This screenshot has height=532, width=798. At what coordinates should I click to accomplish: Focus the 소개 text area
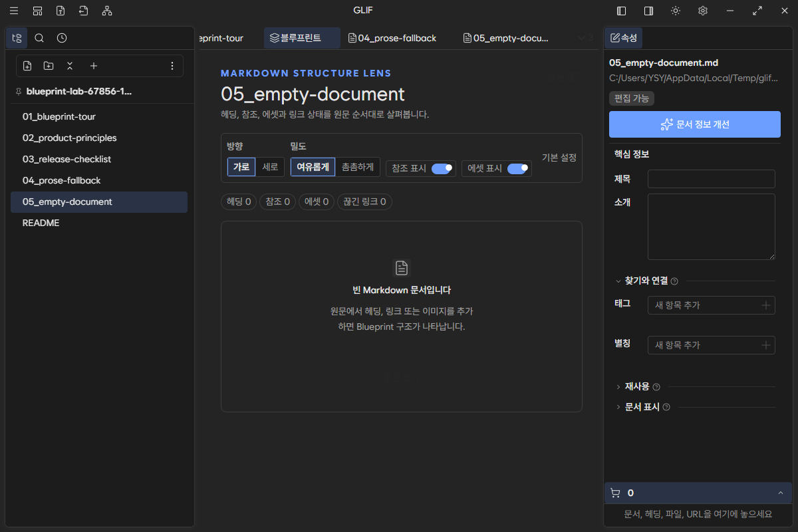[712, 227]
